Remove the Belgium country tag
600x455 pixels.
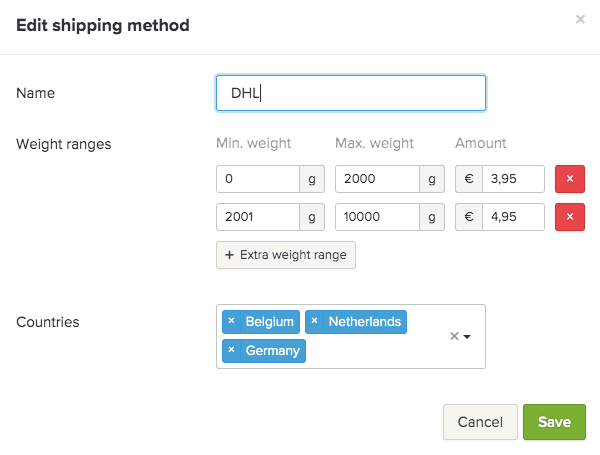tap(231, 321)
